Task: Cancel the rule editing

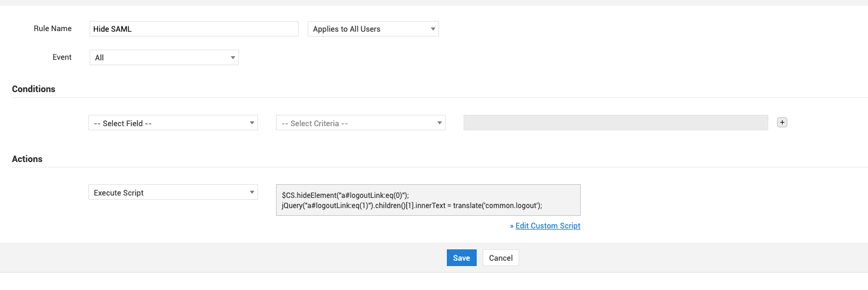Action: [x=501, y=258]
